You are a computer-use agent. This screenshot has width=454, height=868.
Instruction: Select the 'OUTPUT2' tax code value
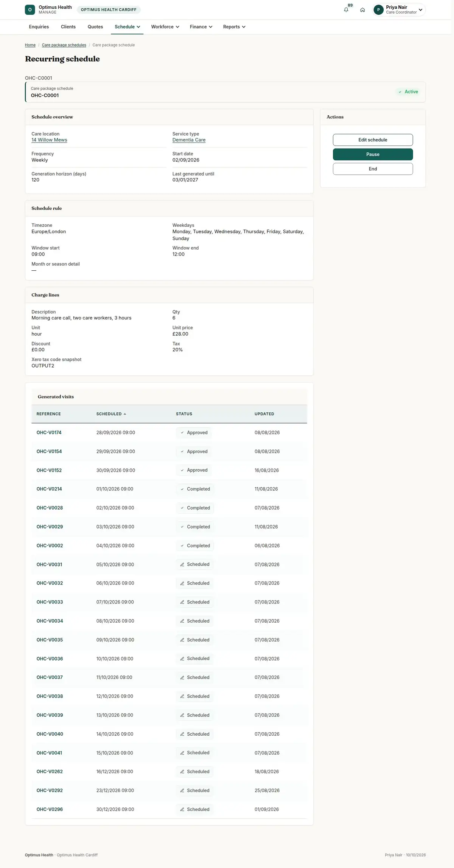click(x=43, y=366)
